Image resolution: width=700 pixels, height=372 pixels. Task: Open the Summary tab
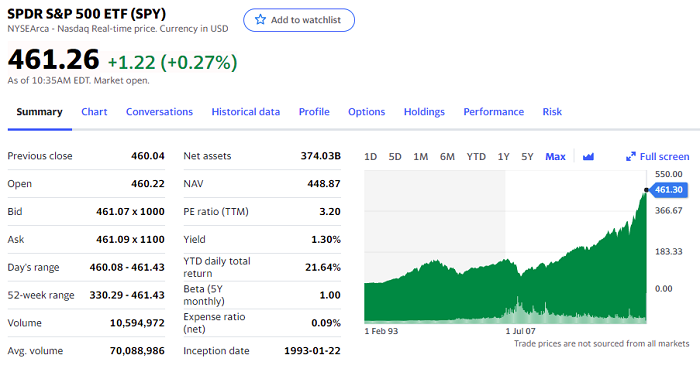39,112
